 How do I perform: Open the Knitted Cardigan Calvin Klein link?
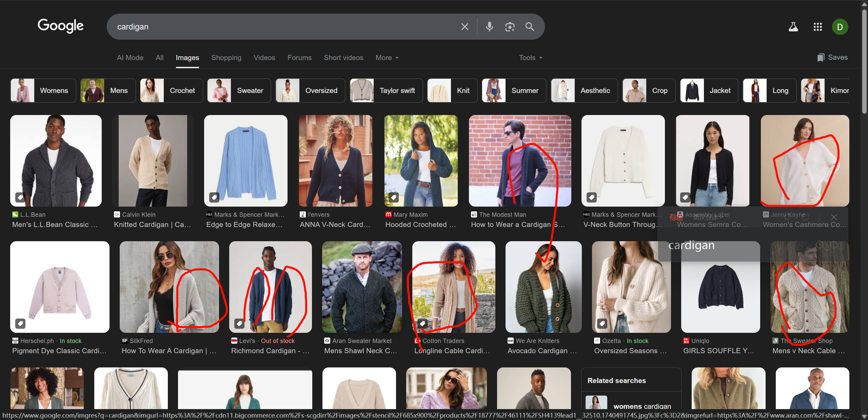coord(153,225)
